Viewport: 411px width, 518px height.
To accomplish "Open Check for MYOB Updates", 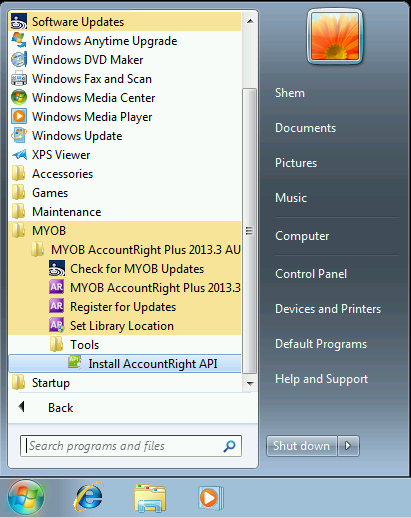I will pyautogui.click(x=125, y=269).
